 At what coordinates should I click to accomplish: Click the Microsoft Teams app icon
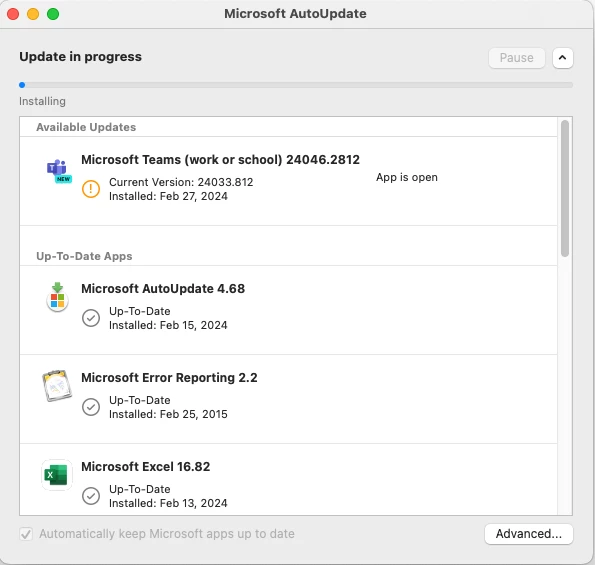(59, 171)
